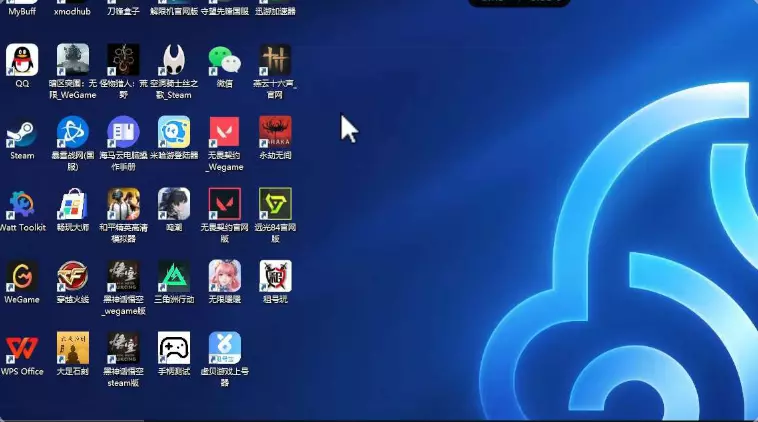Click the 手柄测试 gamepad icon
The image size is (758, 422).
tap(174, 348)
